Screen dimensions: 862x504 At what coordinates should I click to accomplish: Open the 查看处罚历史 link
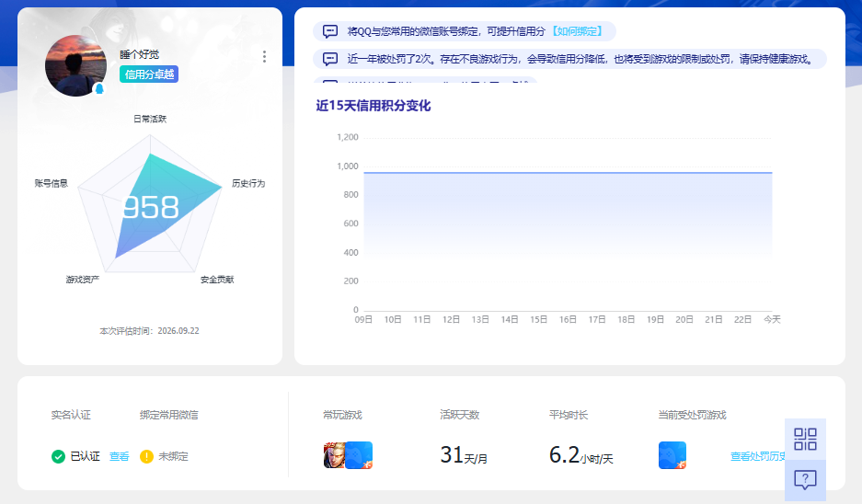tap(757, 456)
